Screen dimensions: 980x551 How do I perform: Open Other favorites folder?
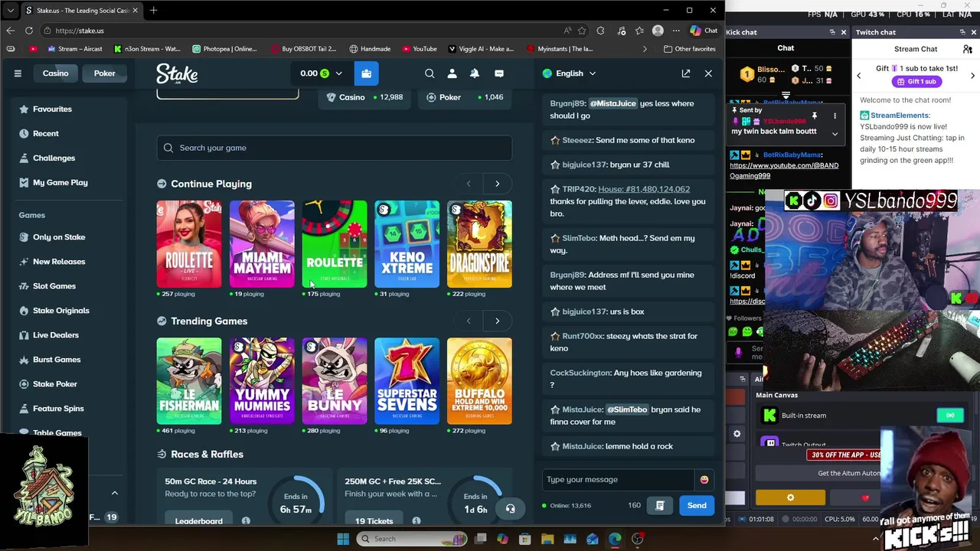[690, 49]
